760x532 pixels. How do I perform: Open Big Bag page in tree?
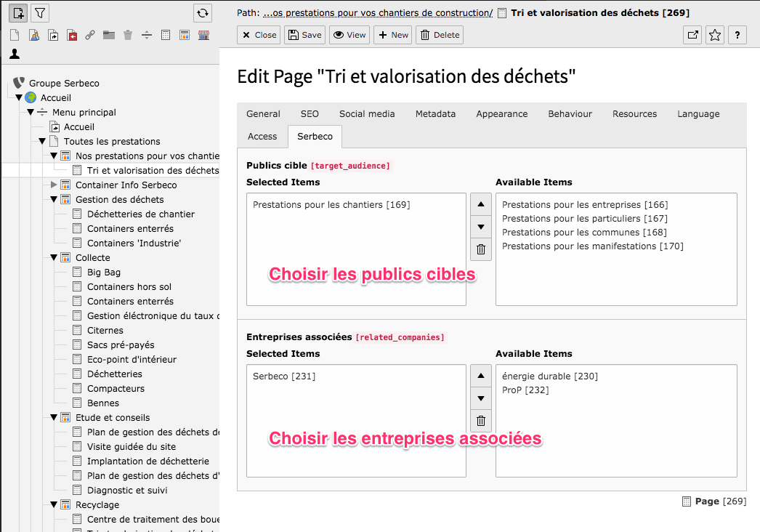pos(103,272)
